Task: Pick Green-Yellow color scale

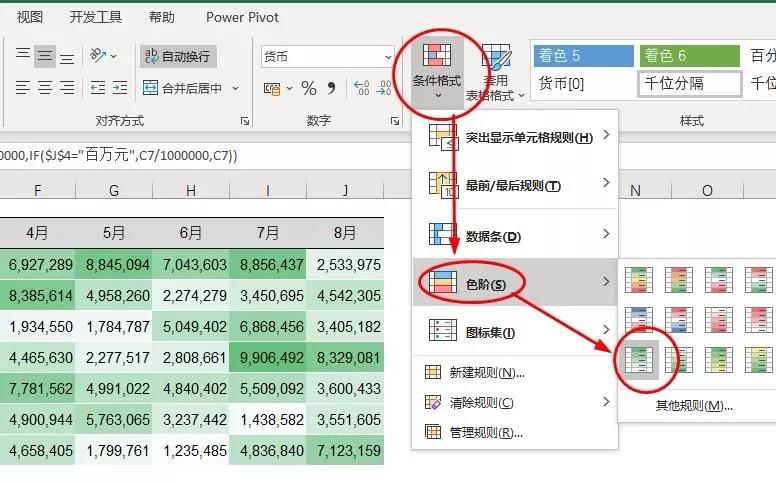Action: click(x=719, y=359)
